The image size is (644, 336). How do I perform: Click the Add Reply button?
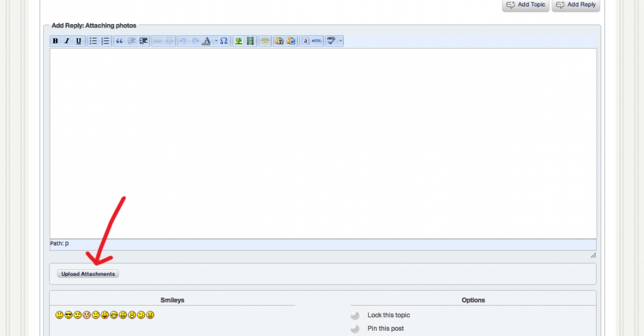tap(576, 5)
